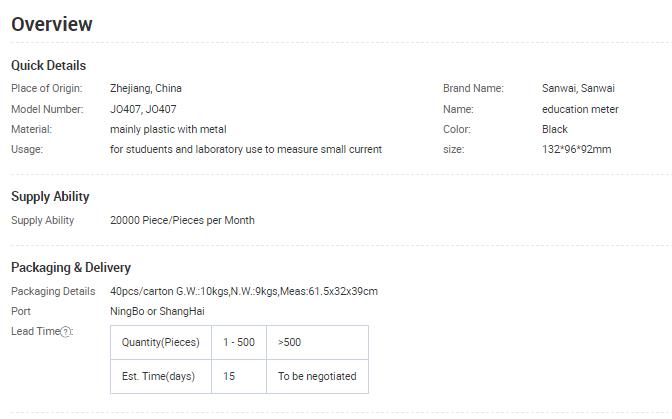Click the size value 132*96*92mm

(576, 149)
